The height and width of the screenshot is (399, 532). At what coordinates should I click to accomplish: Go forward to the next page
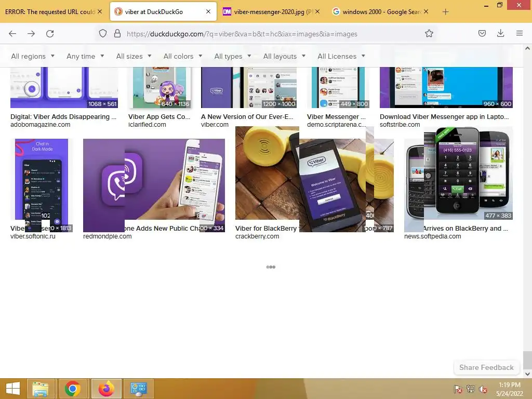pyautogui.click(x=31, y=34)
